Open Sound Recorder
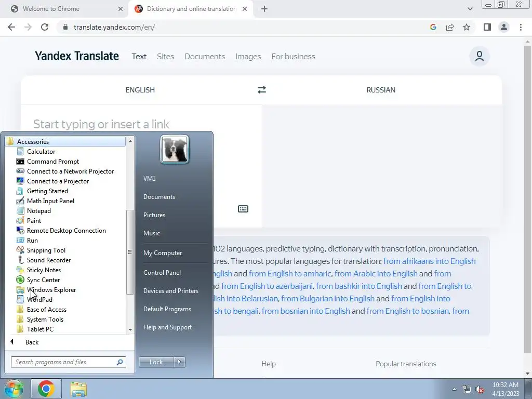Viewport: 532px width, 399px height. coord(48,260)
